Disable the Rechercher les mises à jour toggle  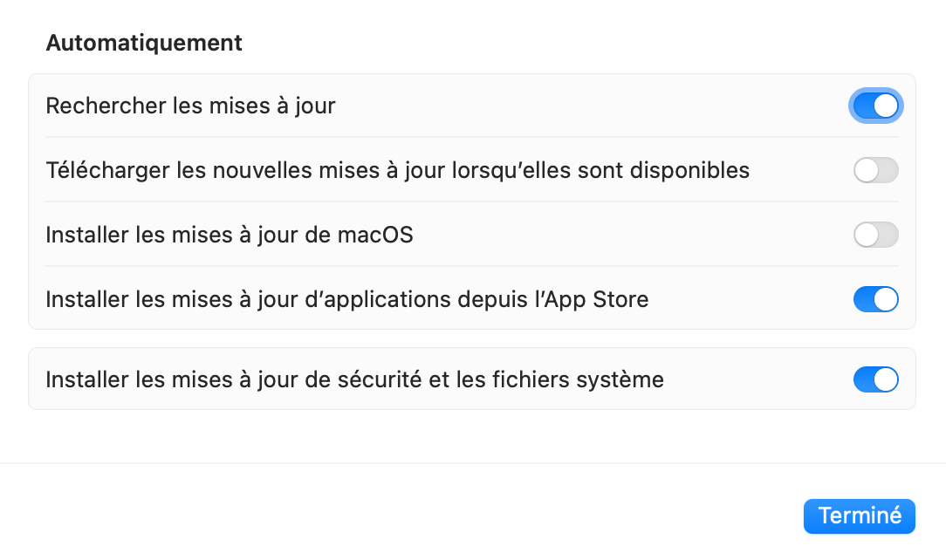click(875, 106)
